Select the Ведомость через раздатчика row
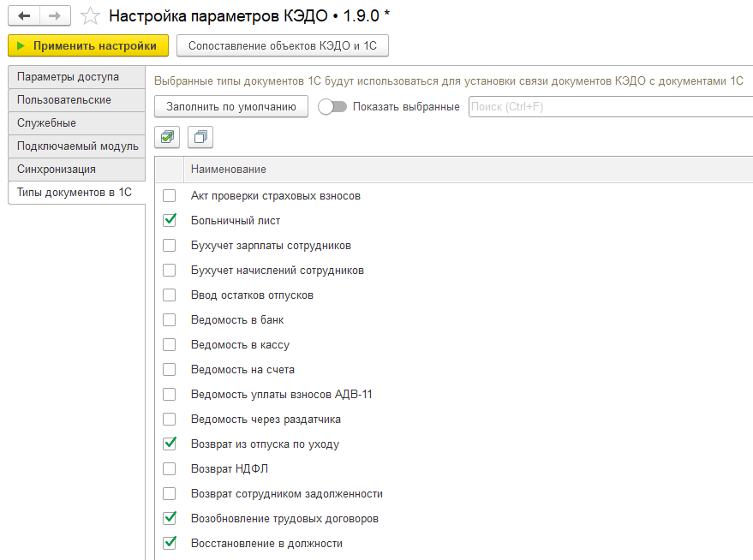Image resolution: width=753 pixels, height=560 pixels. pos(266,420)
